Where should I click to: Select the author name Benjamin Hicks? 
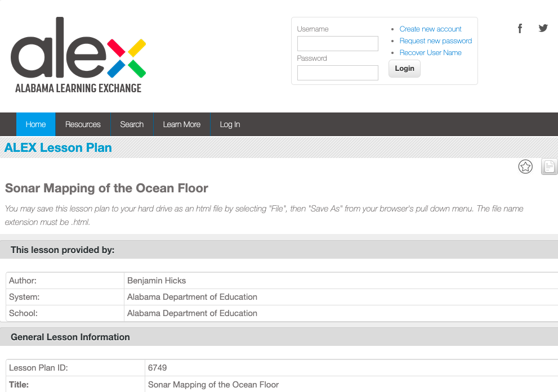pyautogui.click(x=157, y=281)
